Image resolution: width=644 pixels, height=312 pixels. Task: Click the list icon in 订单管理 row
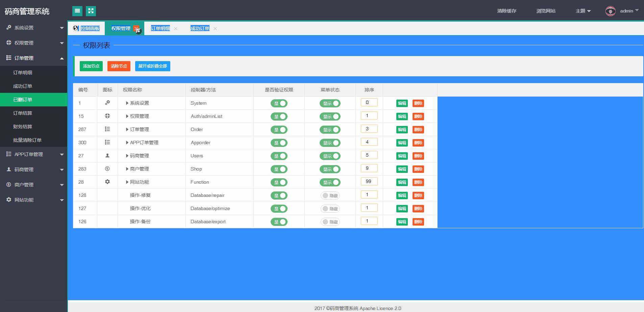107,129
